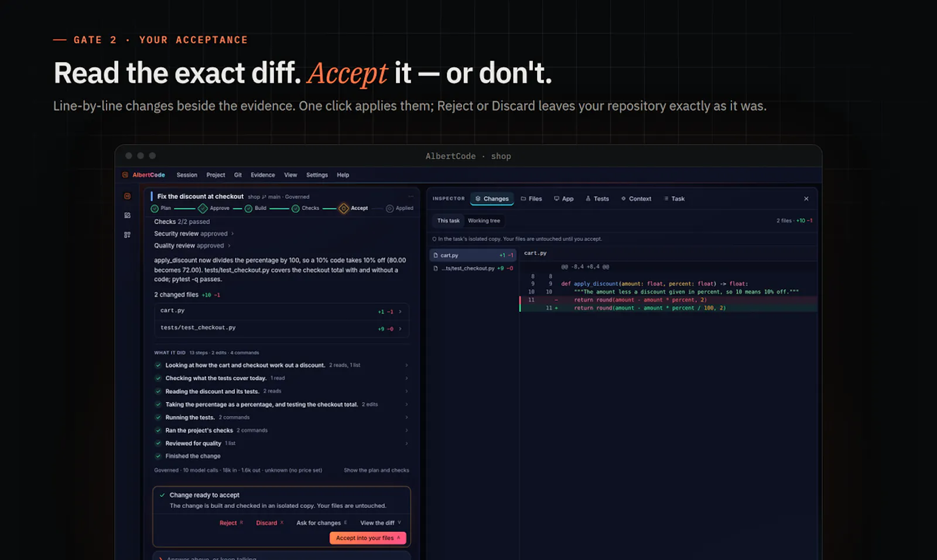Click the Accept step diamond icon

(x=344, y=208)
